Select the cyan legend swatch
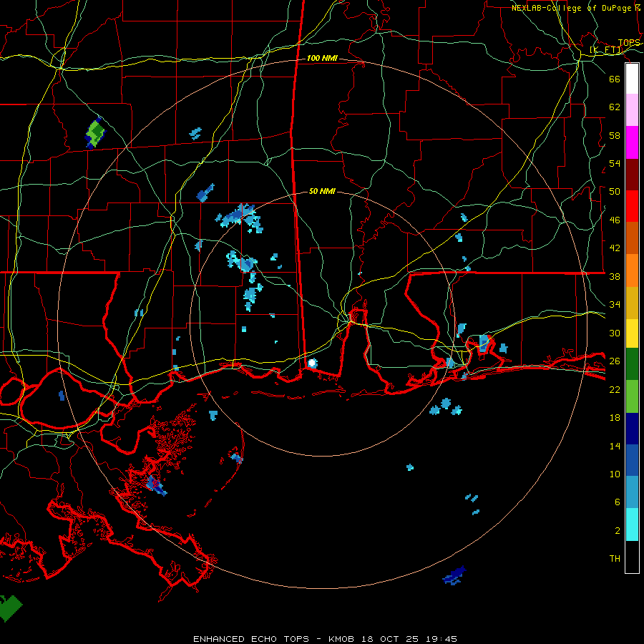Viewport: 644px width, 644px height. (632, 525)
